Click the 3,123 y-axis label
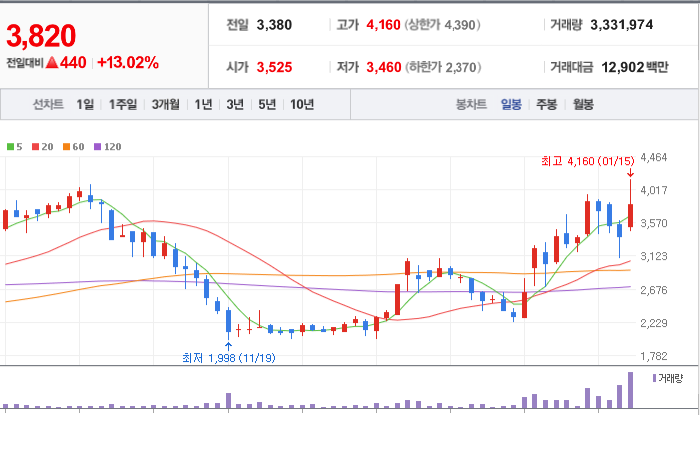Screen dimensions: 700x450 (x=654, y=256)
